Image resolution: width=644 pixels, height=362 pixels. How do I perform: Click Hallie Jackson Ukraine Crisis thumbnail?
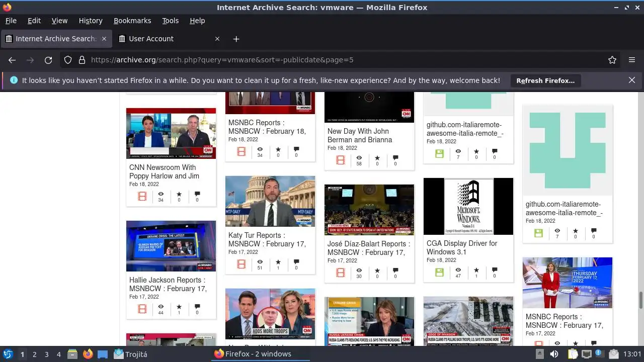click(x=171, y=246)
